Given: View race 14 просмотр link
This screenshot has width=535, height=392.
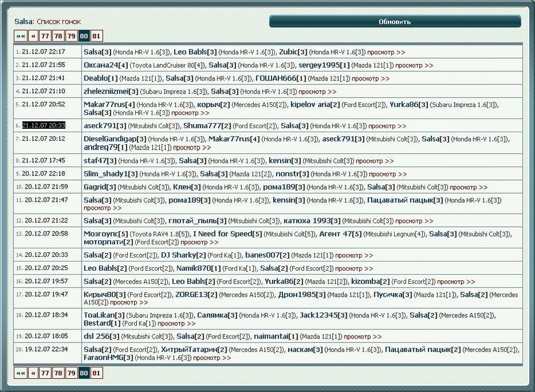Looking at the screenshot, I should click(x=354, y=255).
